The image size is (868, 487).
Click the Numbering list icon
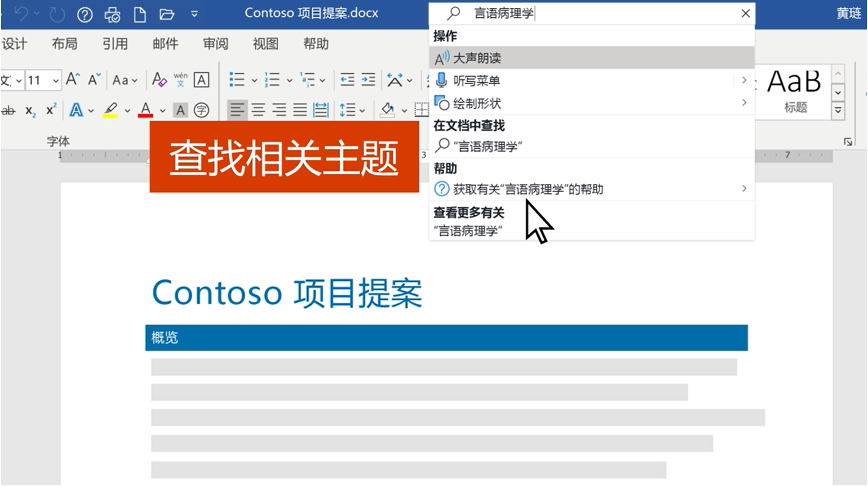(x=272, y=80)
